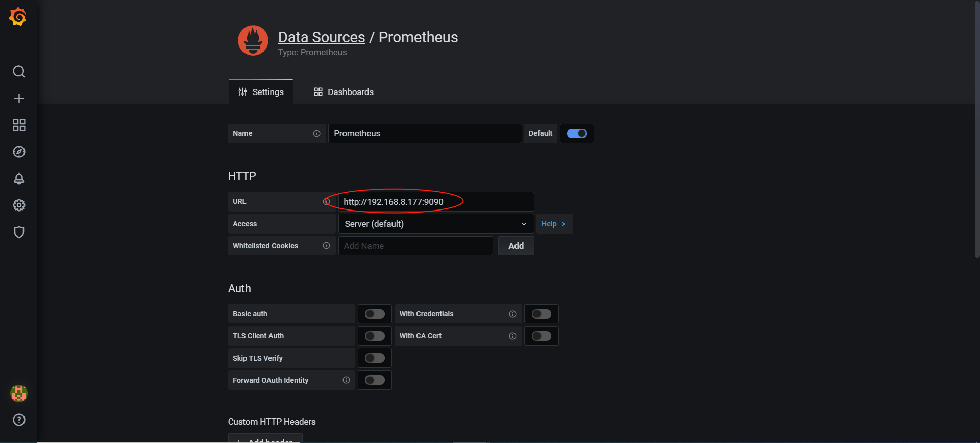
Task: Enable the Basic auth toggle
Action: click(x=375, y=314)
